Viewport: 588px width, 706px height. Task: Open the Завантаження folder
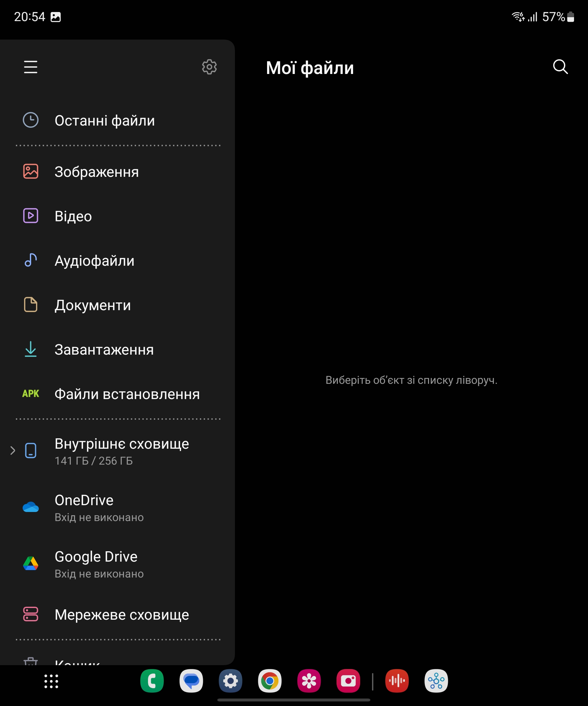(x=104, y=350)
